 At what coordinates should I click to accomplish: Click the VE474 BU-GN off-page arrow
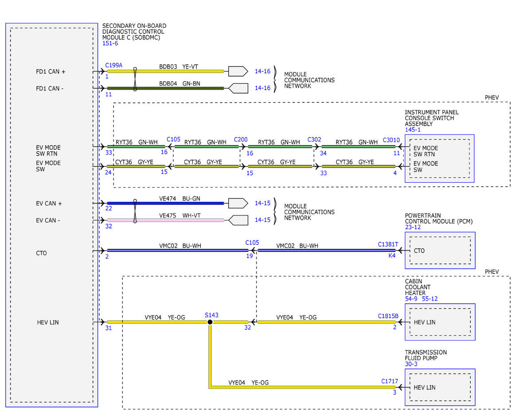238,203
